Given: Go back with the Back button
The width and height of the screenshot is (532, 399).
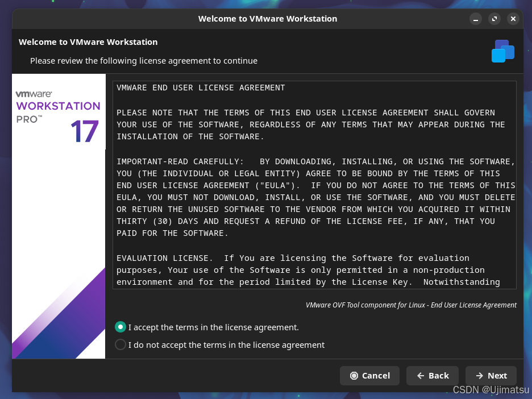Looking at the screenshot, I should coord(433,376).
